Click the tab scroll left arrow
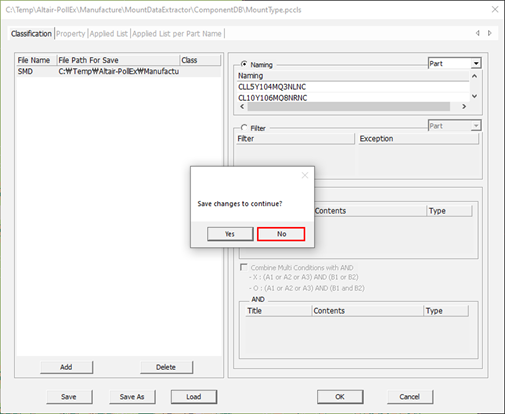 478,33
